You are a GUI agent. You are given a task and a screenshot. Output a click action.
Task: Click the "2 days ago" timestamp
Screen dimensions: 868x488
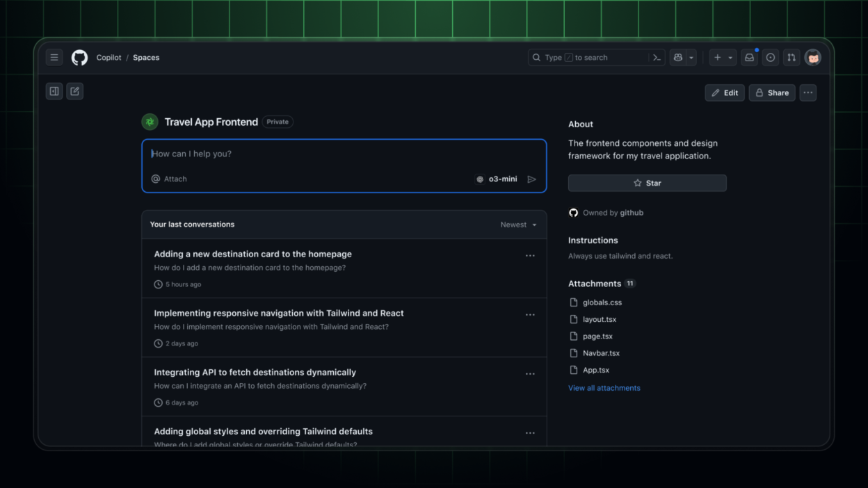[x=182, y=343]
